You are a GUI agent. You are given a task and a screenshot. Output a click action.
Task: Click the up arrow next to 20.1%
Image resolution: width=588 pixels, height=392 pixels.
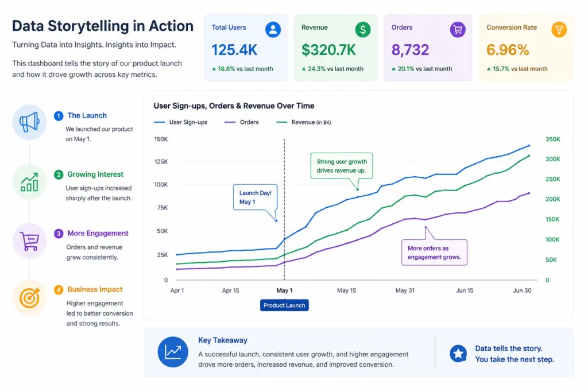(x=393, y=69)
